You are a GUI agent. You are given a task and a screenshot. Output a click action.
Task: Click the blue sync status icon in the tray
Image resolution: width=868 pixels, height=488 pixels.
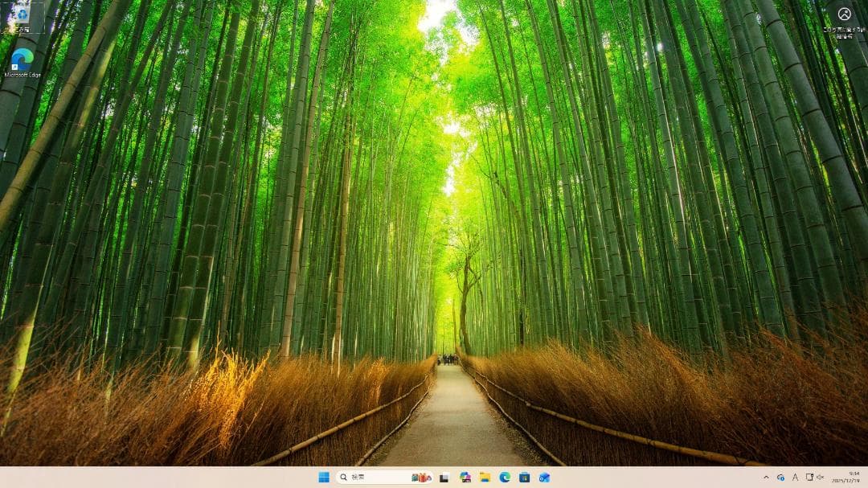[780, 478]
